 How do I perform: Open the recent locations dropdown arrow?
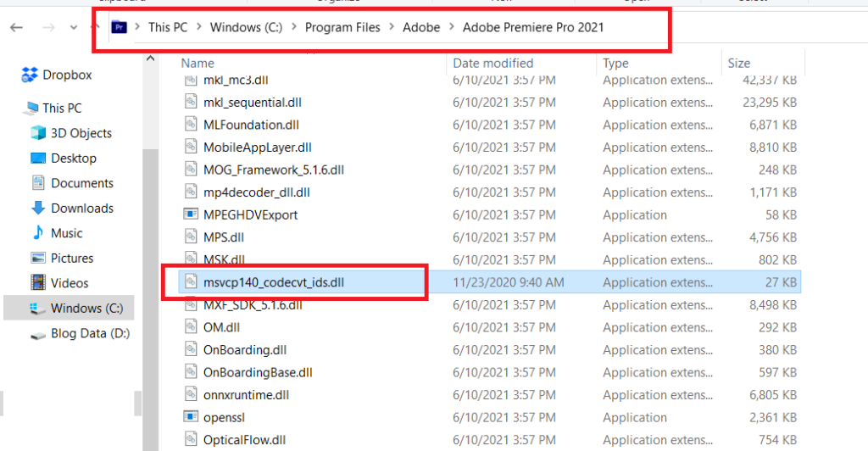74,28
